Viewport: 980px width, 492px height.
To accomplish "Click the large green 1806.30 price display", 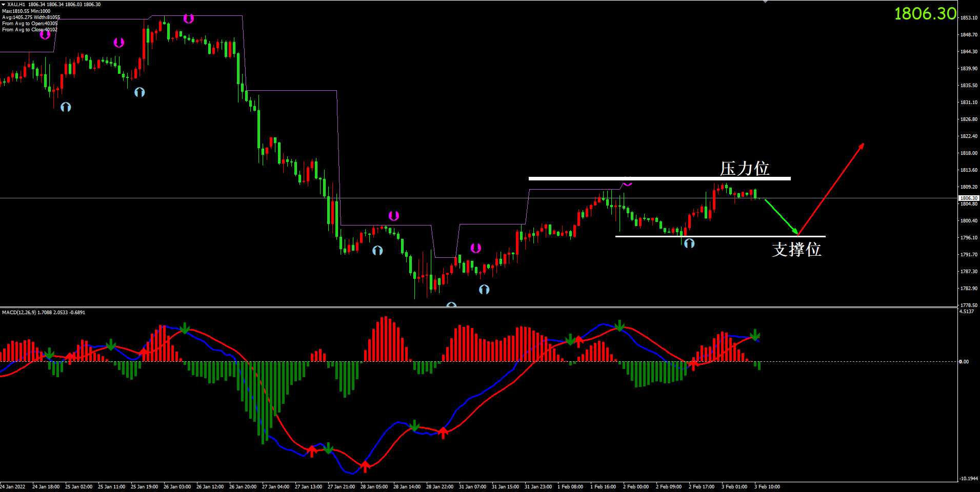I will [925, 13].
